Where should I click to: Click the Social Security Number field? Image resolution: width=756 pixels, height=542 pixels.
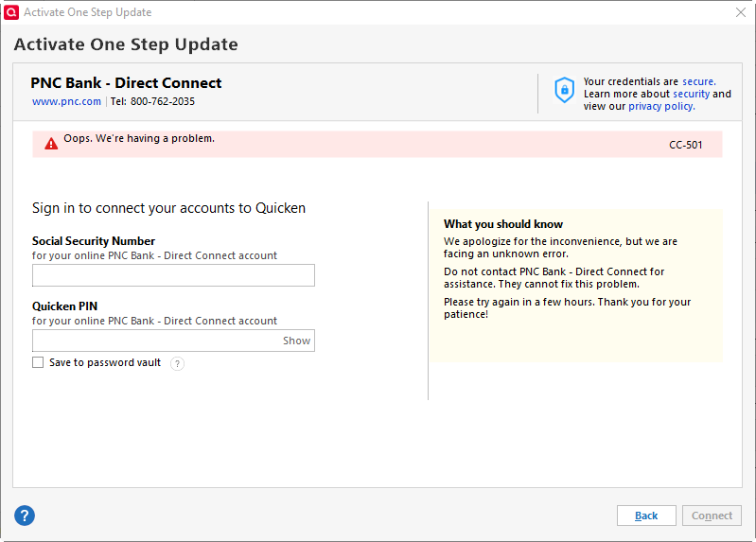click(173, 275)
